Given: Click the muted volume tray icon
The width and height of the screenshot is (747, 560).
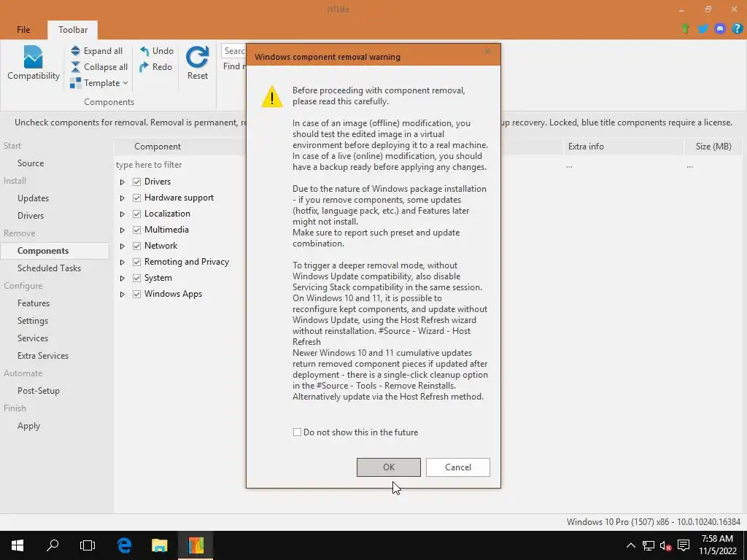Looking at the screenshot, I should pyautogui.click(x=665, y=545).
